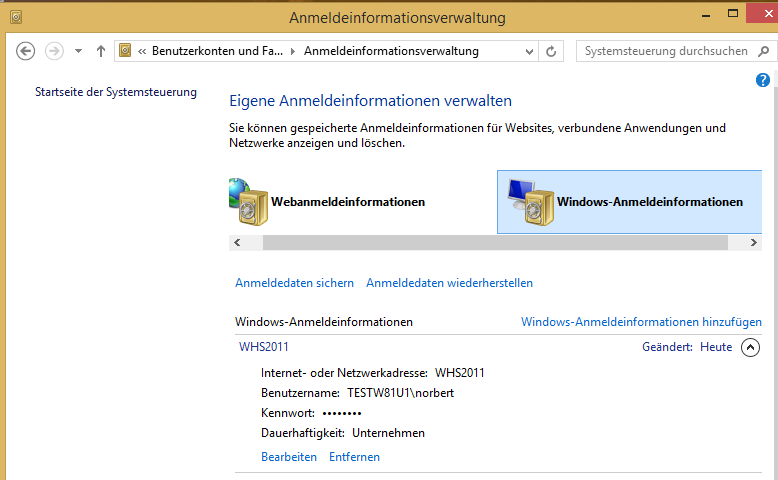
Task: Go up one level with the Up arrow
Action: tap(101, 51)
